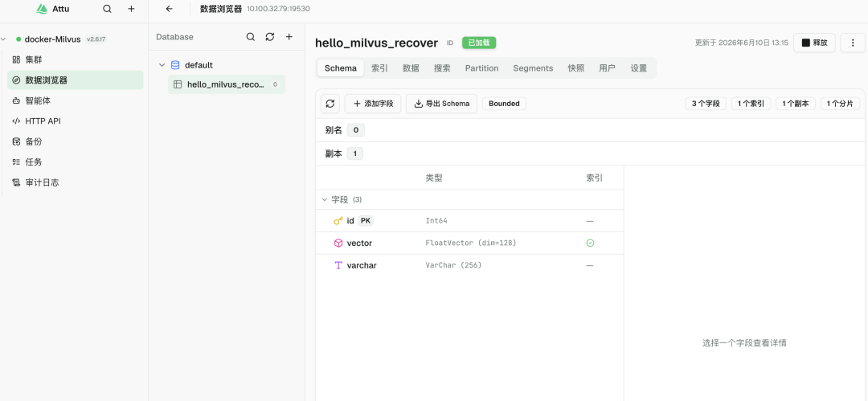Switch to the 索引 tab
Image resolution: width=868 pixels, height=401 pixels.
click(x=379, y=68)
